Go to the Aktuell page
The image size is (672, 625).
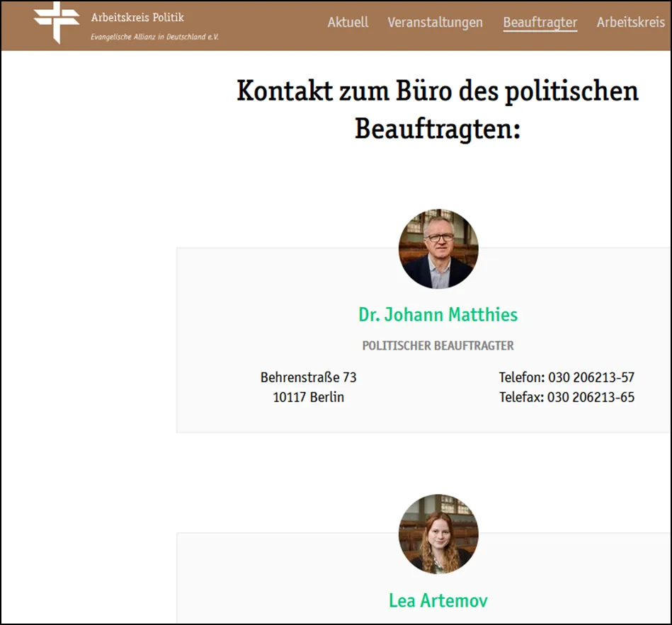[348, 22]
